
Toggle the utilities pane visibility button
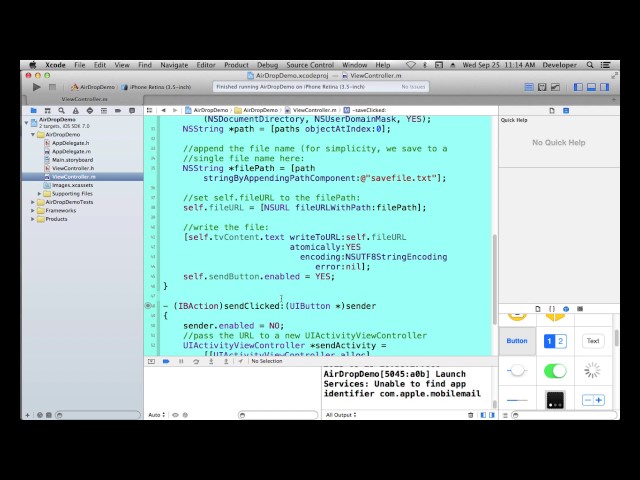tap(604, 87)
